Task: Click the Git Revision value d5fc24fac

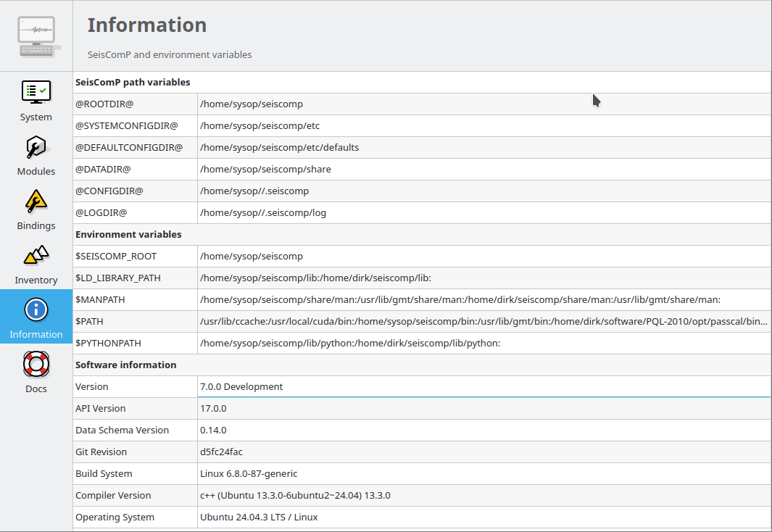Action: [221, 452]
